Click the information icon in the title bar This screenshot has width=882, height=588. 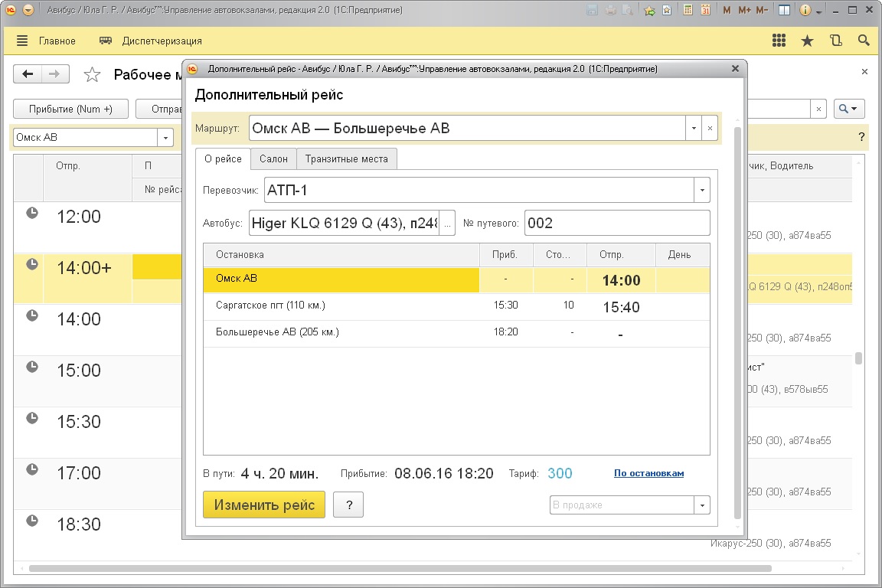805,11
